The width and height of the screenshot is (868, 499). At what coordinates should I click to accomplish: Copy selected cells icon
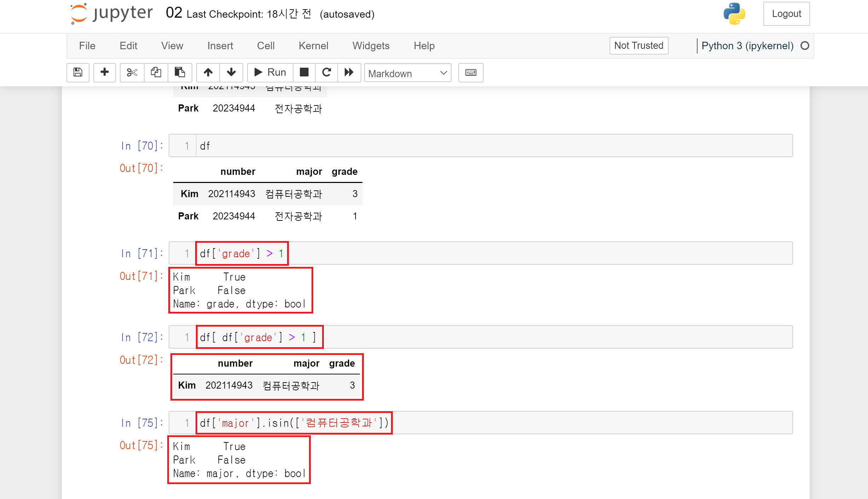(x=156, y=73)
